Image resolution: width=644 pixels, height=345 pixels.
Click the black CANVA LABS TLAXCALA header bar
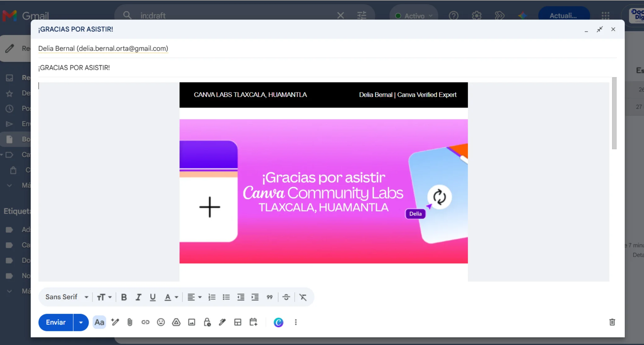click(324, 95)
